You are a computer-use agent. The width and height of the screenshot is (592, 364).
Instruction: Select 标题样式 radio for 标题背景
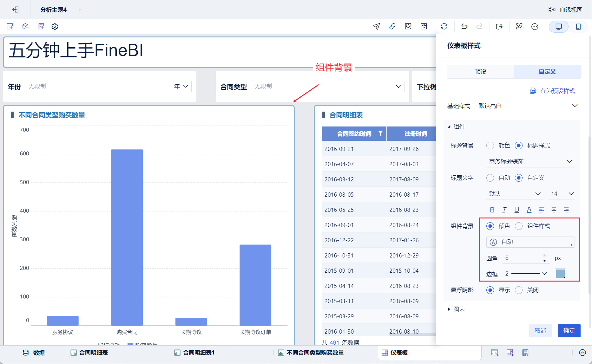(519, 146)
